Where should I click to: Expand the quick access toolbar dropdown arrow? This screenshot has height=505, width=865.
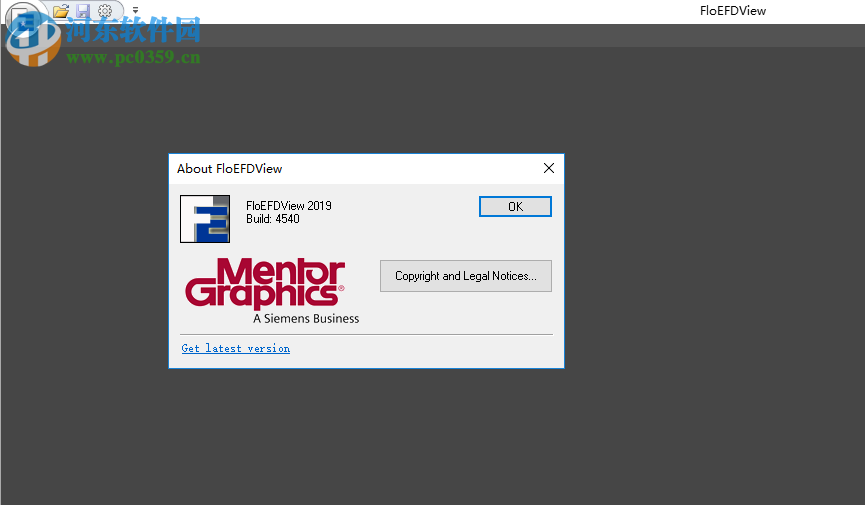(135, 10)
